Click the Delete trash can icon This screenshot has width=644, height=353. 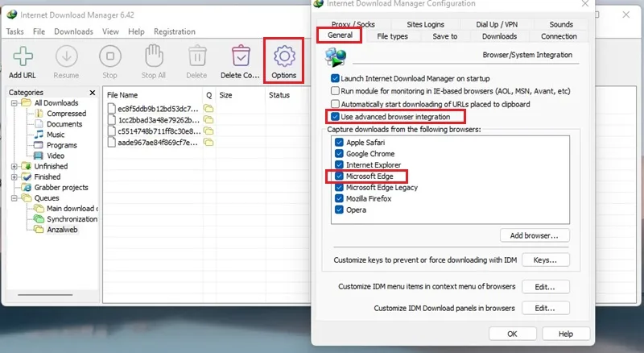pos(197,56)
